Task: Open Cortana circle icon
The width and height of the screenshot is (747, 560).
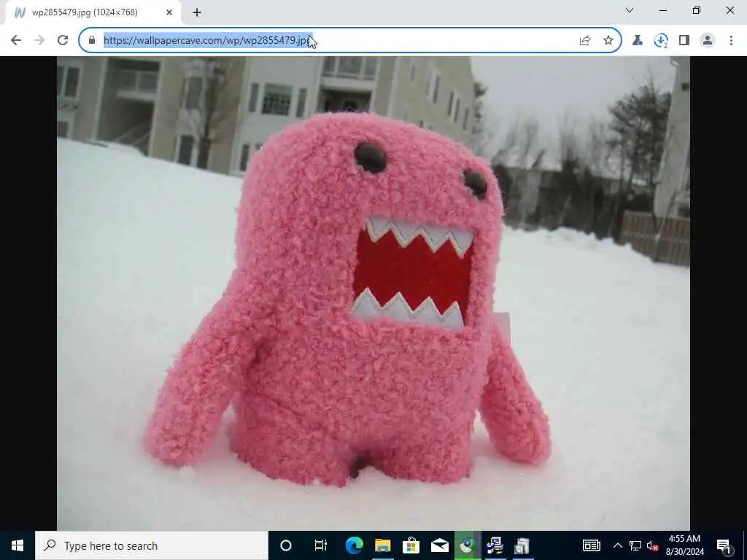Action: (x=286, y=545)
